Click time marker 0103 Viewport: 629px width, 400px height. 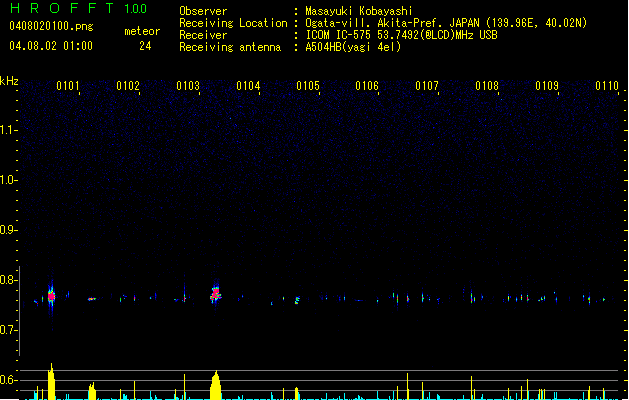[x=188, y=86]
